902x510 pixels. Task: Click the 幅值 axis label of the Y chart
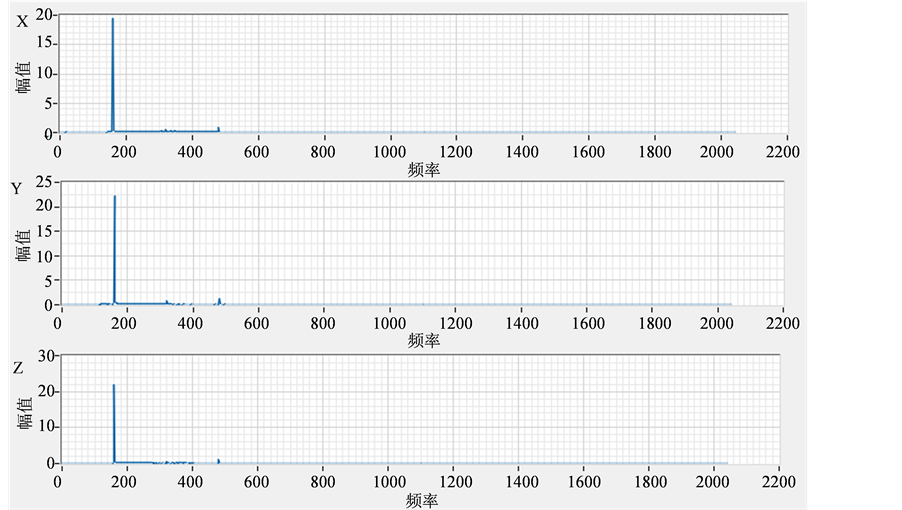pyautogui.click(x=23, y=247)
